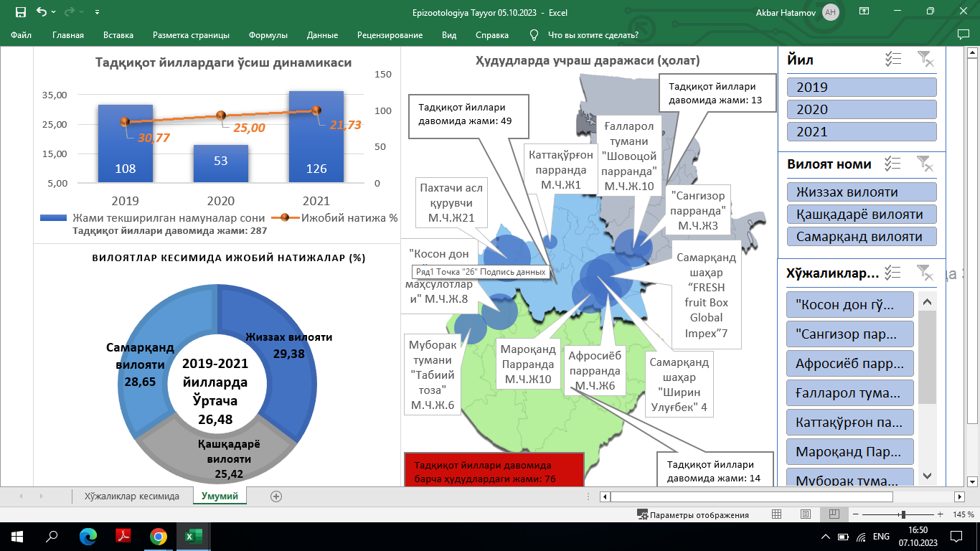Expand the Redo history dropdown arrow
The width and height of the screenshot is (980, 551).
point(83,12)
